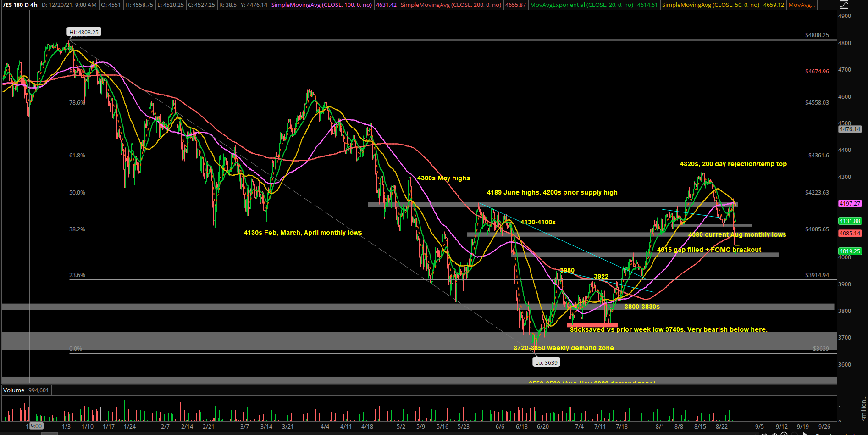Select the '3950' annotation
This screenshot has width=868, height=435.
tap(567, 270)
